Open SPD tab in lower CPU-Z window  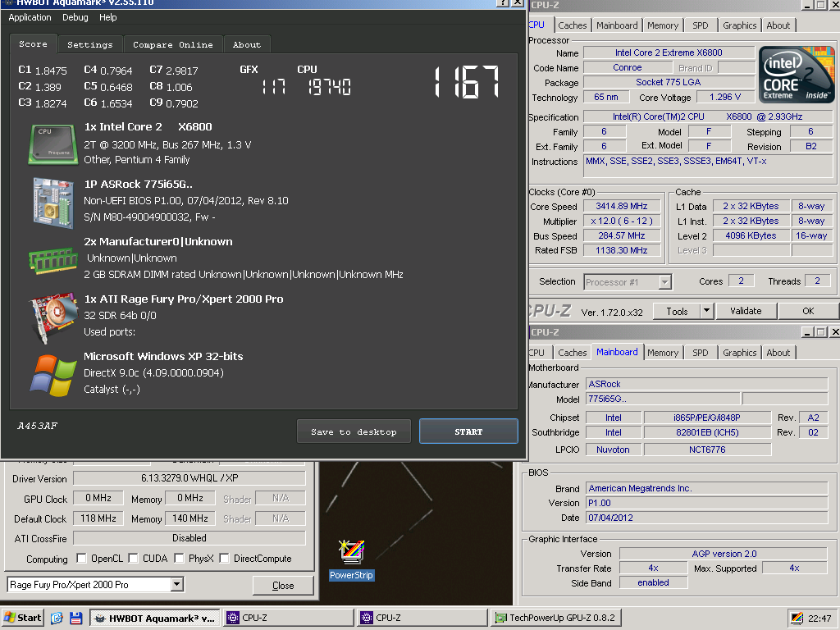[700, 353]
